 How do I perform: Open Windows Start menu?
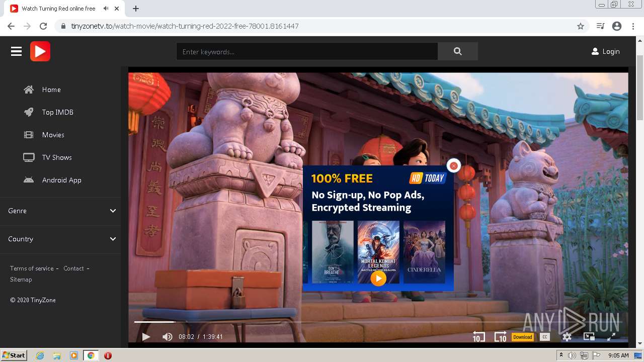coord(14,355)
